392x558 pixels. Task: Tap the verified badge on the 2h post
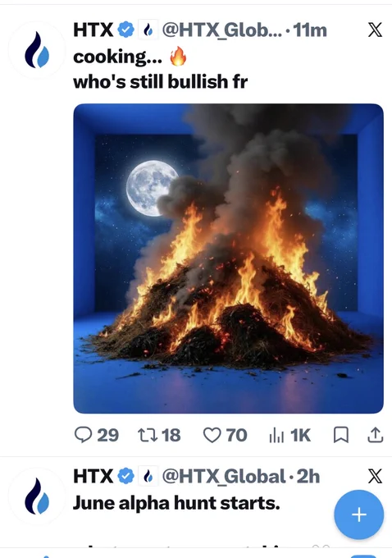pos(125,476)
